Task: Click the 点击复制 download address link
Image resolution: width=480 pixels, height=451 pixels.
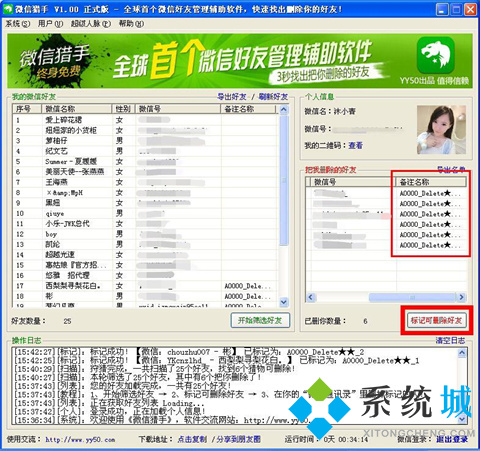Action: 192,440
